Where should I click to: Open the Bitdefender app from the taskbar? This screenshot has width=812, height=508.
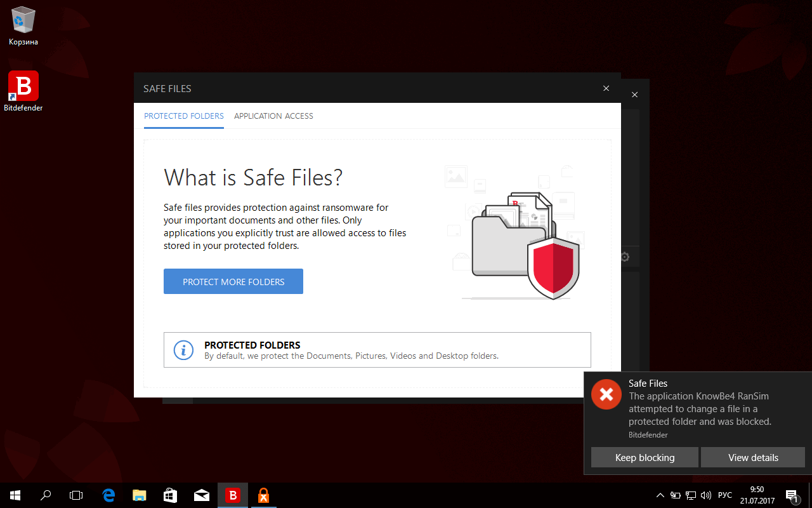233,495
